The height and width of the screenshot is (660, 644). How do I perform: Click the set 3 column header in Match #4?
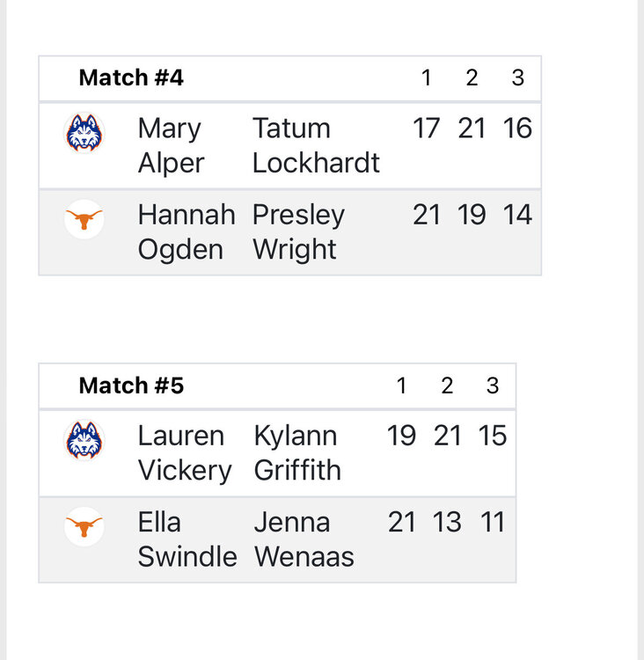(x=517, y=78)
